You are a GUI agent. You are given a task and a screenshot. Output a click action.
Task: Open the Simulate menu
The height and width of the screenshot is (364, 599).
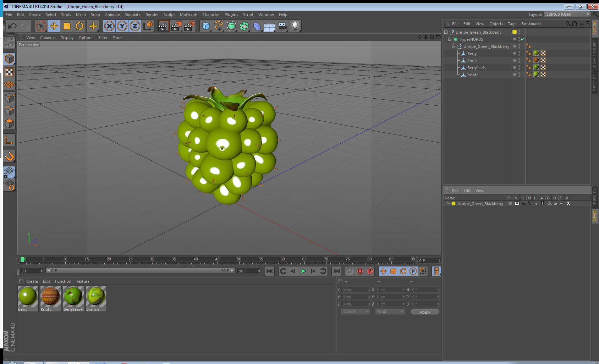(132, 15)
